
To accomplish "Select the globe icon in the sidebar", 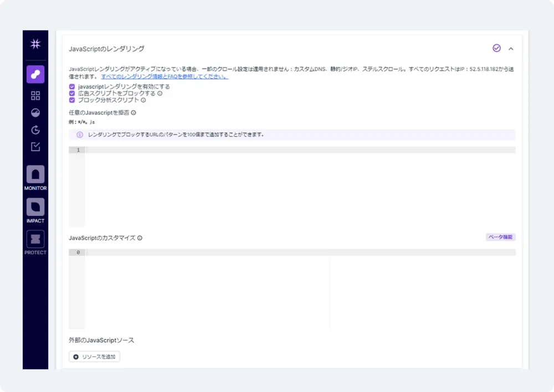I will [x=35, y=113].
